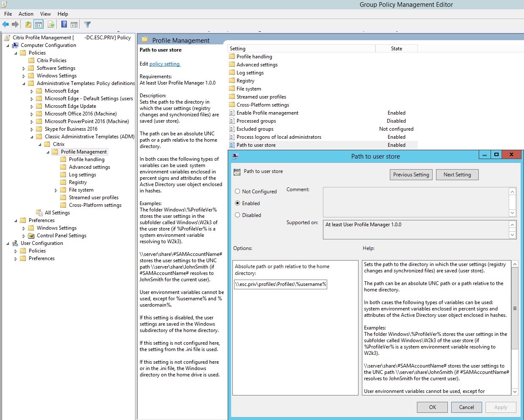Click the Next Setting button
This screenshot has height=420, width=524.
[457, 175]
